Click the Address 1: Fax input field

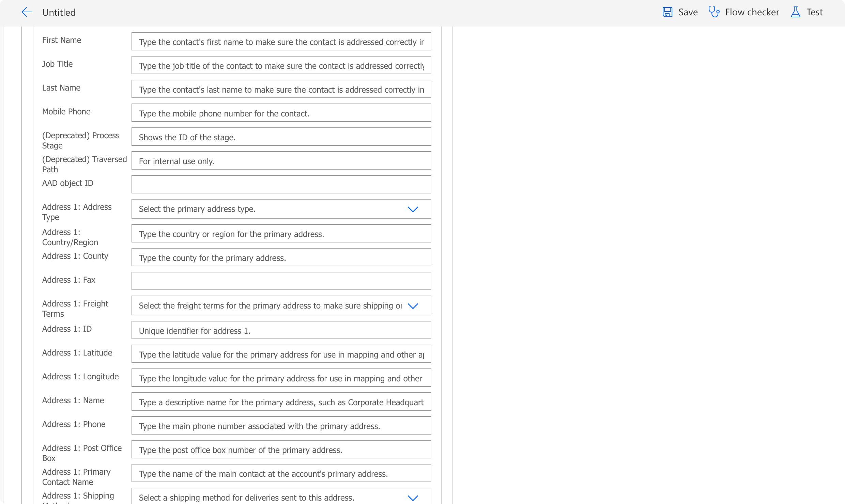coord(281,280)
